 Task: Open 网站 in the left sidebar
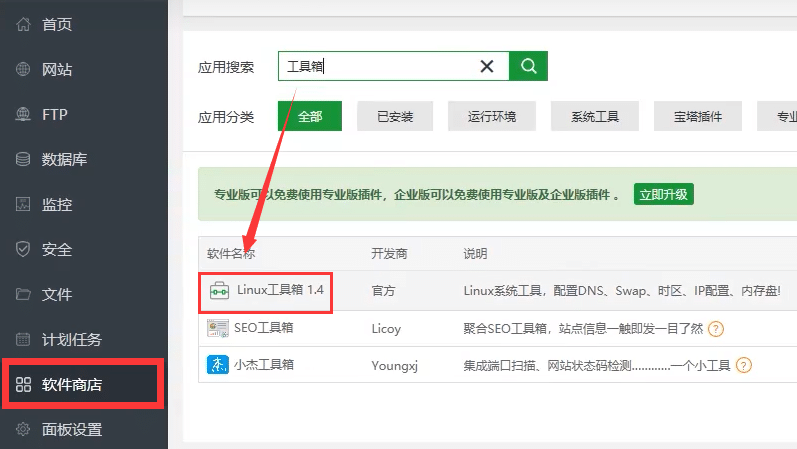tap(56, 70)
